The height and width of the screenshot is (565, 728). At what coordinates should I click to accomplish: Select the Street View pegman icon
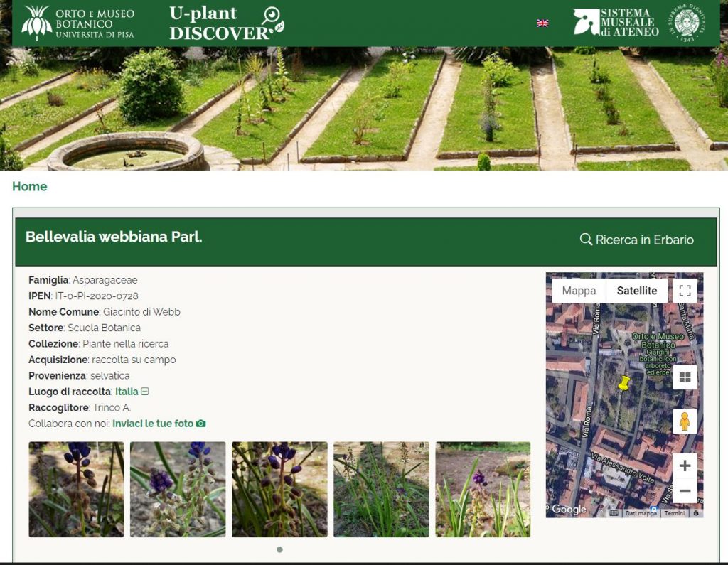click(x=685, y=421)
